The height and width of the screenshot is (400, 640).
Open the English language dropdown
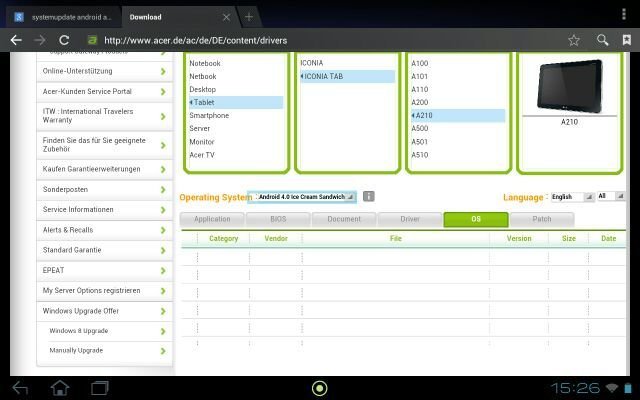coord(572,197)
